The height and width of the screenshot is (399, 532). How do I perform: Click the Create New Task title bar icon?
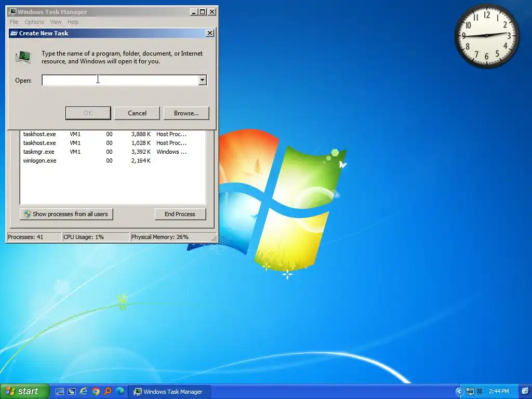click(x=14, y=33)
